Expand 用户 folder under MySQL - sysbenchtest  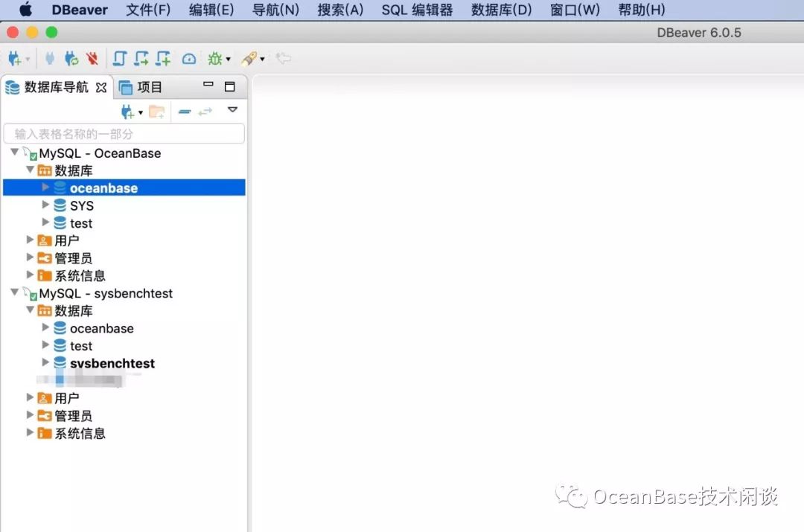[x=31, y=397]
